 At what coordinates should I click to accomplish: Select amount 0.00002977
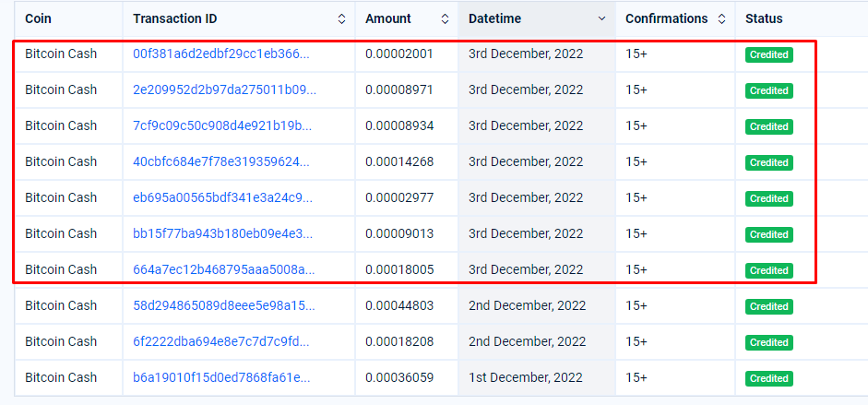399,197
